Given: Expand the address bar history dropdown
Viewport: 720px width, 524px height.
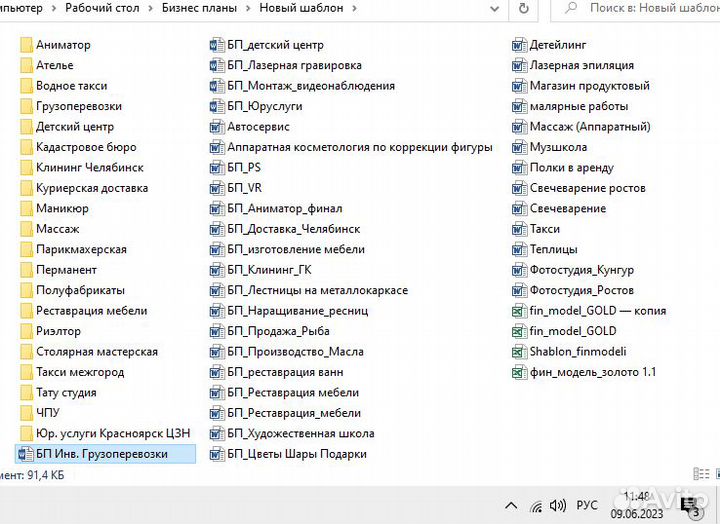Looking at the screenshot, I should click(x=492, y=8).
